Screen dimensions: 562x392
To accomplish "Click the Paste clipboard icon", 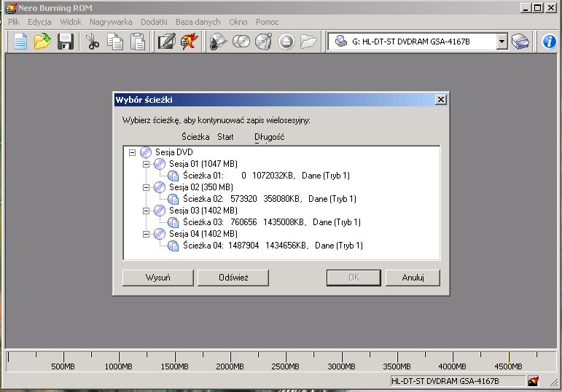I will point(138,42).
